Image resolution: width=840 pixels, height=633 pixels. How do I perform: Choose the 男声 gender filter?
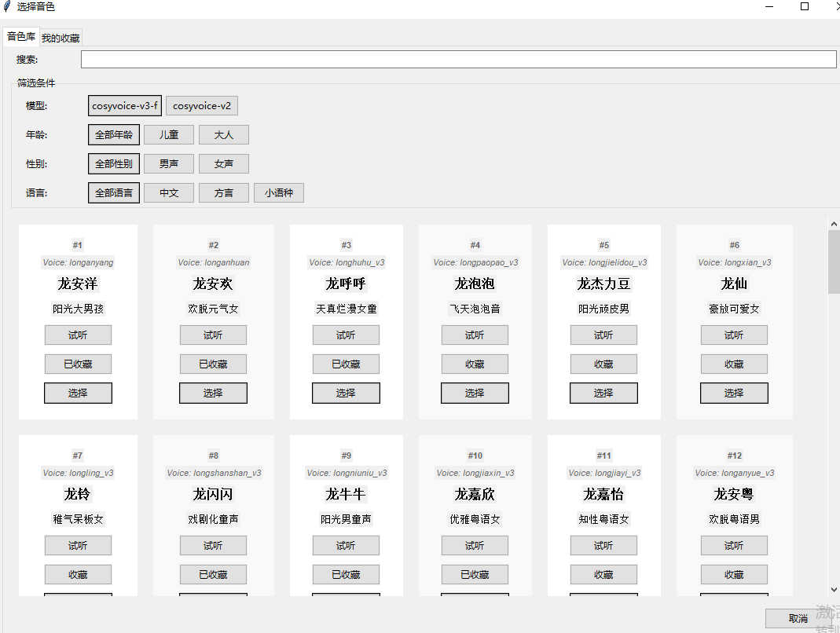tap(169, 164)
